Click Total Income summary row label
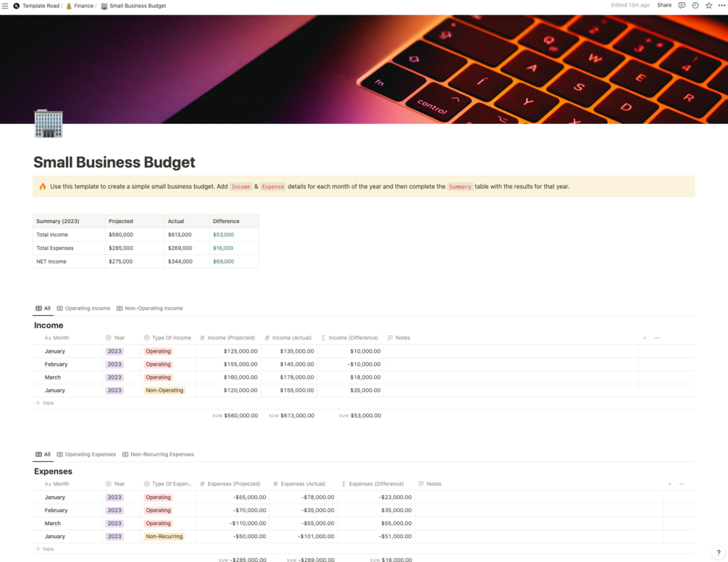The height and width of the screenshot is (562, 728). tap(52, 235)
